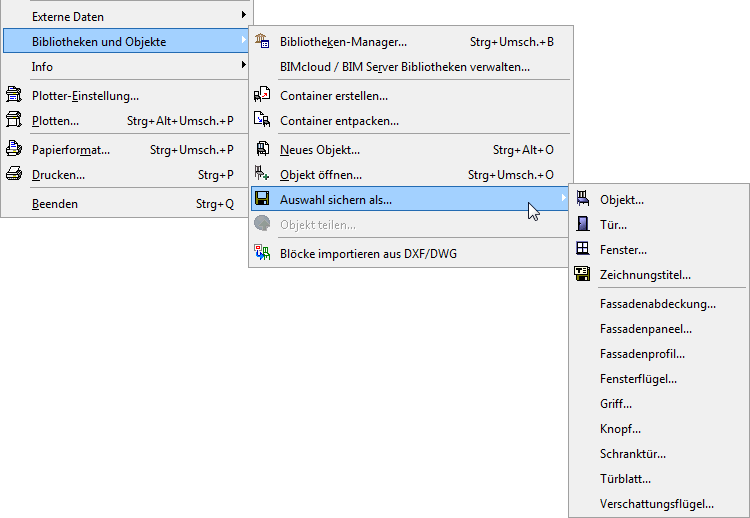
Task: Click the Bibliotheken-Manager icon
Action: pyautogui.click(x=263, y=42)
